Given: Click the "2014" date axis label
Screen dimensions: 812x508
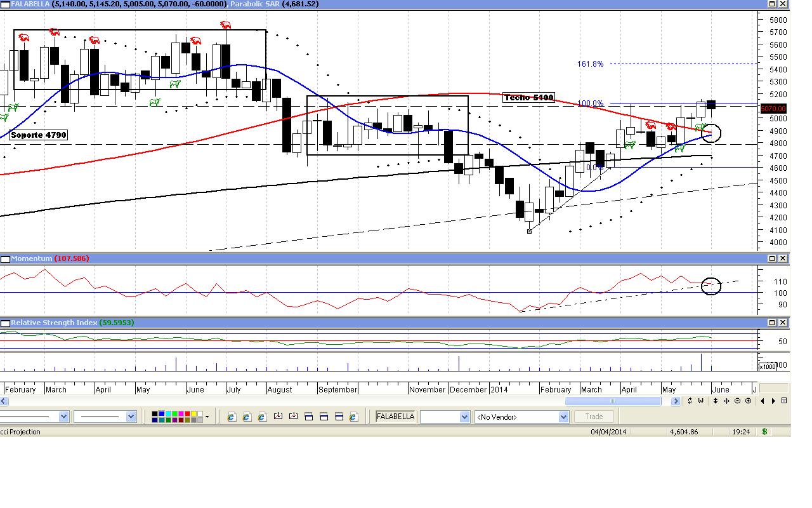Looking at the screenshot, I should [499, 389].
